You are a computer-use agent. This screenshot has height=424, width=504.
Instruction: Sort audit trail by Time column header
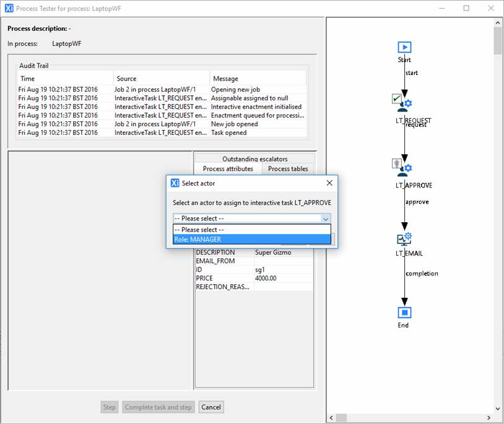[65, 79]
